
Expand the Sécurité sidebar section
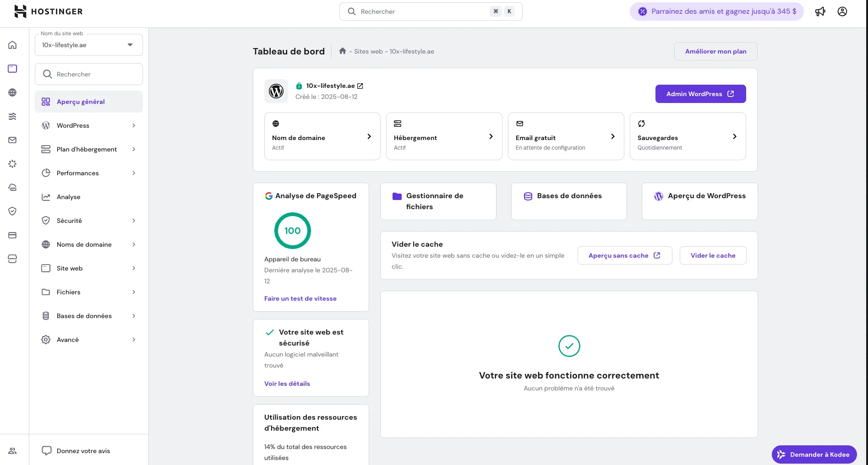click(x=88, y=221)
